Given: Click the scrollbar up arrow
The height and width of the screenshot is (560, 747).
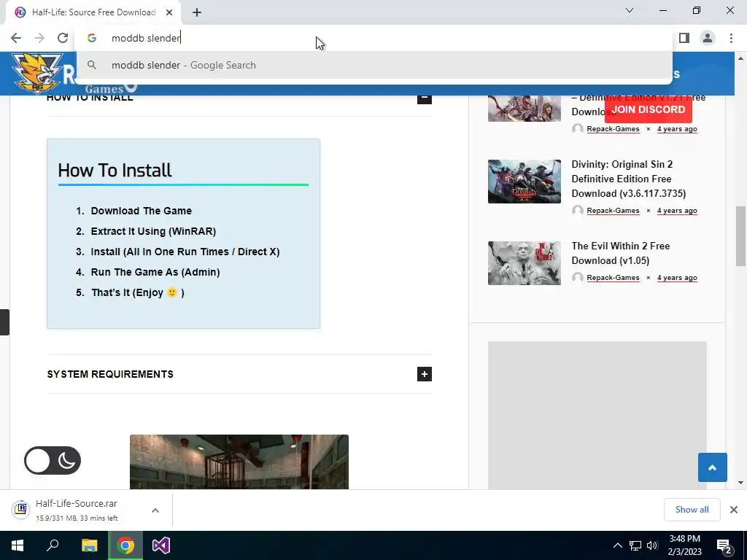Looking at the screenshot, I should tap(740, 58).
